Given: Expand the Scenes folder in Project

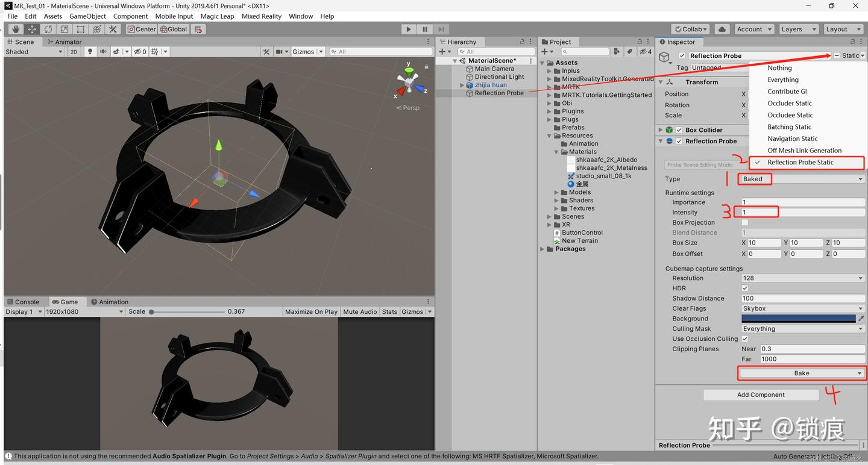Looking at the screenshot, I should click(x=549, y=217).
